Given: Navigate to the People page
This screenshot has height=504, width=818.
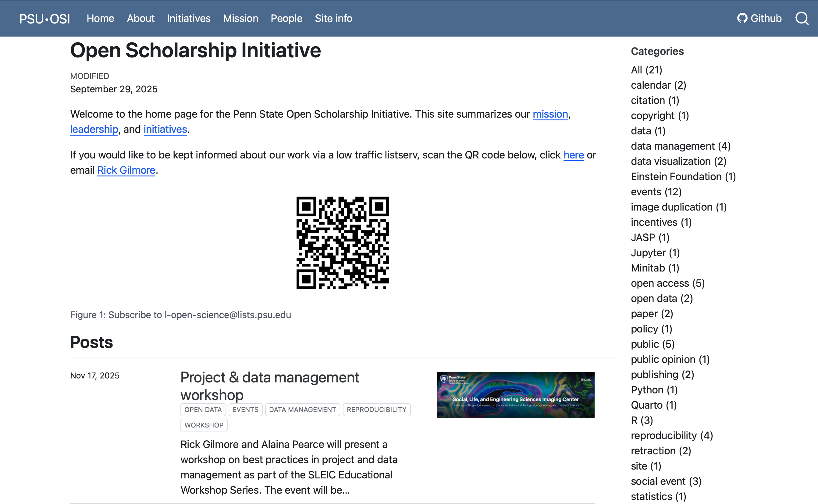Looking at the screenshot, I should (x=286, y=18).
